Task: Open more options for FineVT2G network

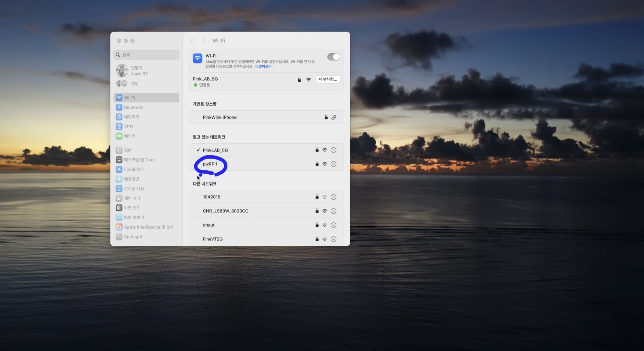Action: (x=333, y=239)
